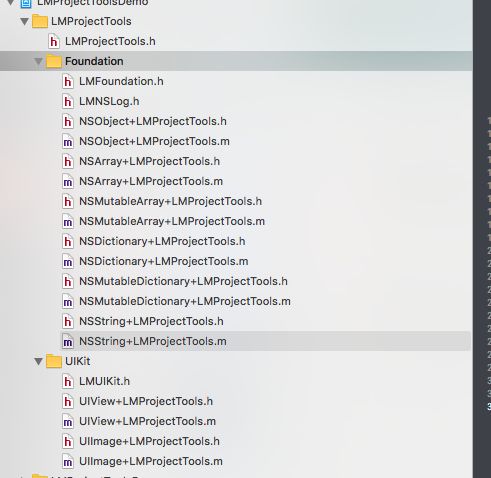
Task: Open NSArray+LMProjectTools.h file name
Action: (149, 161)
